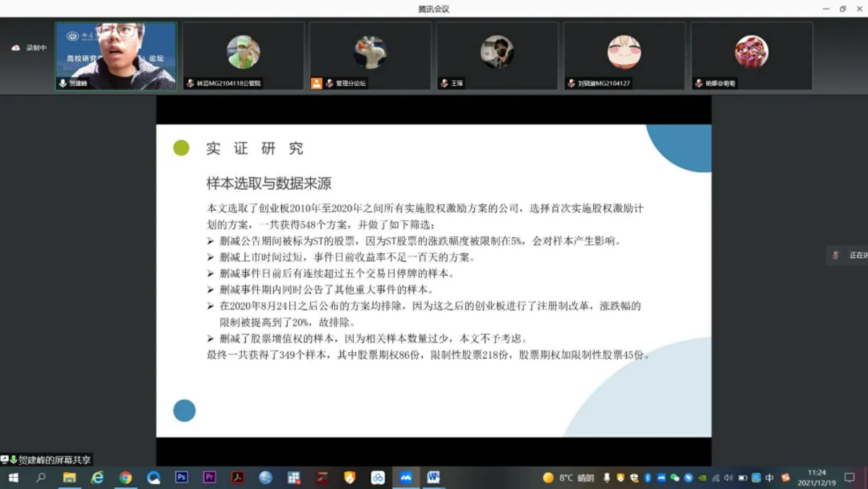Open Adobe Premiere Pro from the taskbar
The image size is (868, 489).
(x=209, y=477)
